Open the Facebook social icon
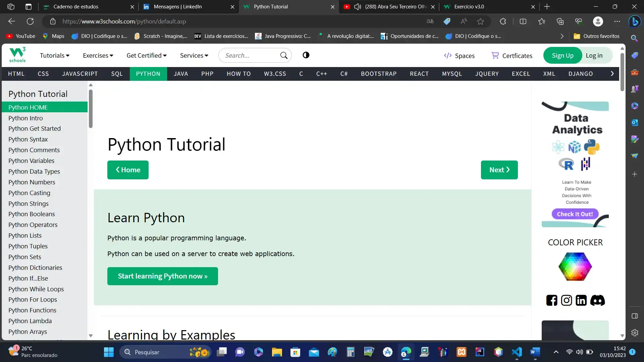 [x=552, y=300]
